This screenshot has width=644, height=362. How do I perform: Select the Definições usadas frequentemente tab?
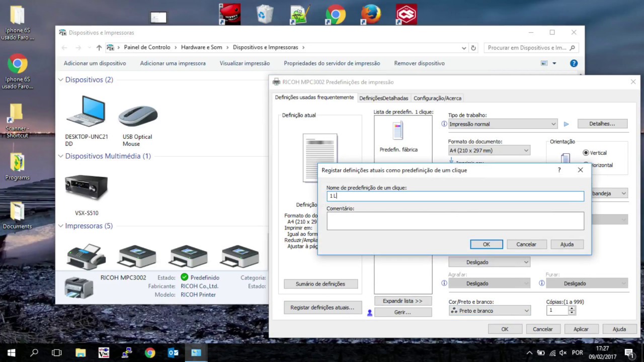click(314, 98)
